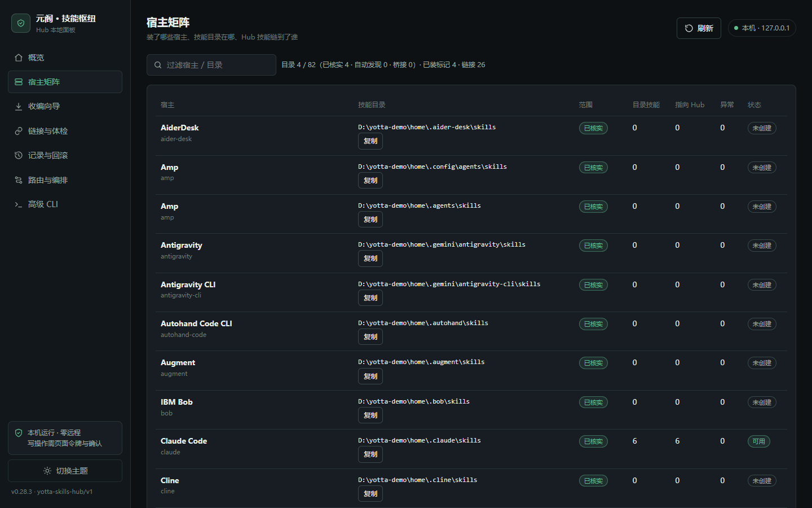Go to 收编向导 in the sidebar
This screenshot has width=812, height=508.
(65, 106)
